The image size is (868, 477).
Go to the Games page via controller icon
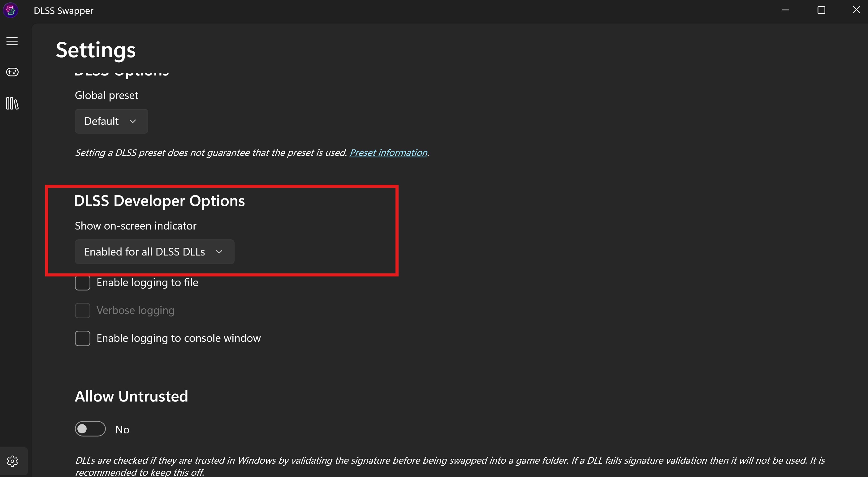12,72
